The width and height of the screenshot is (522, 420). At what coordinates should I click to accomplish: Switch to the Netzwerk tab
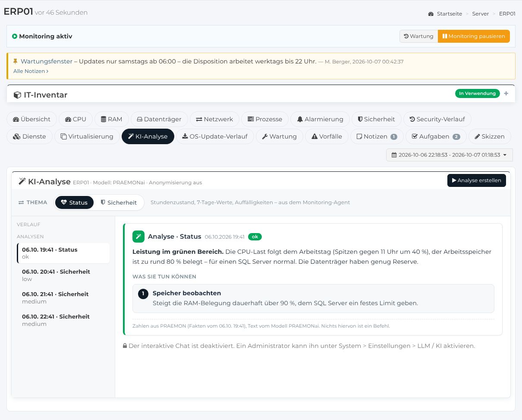[214, 119]
